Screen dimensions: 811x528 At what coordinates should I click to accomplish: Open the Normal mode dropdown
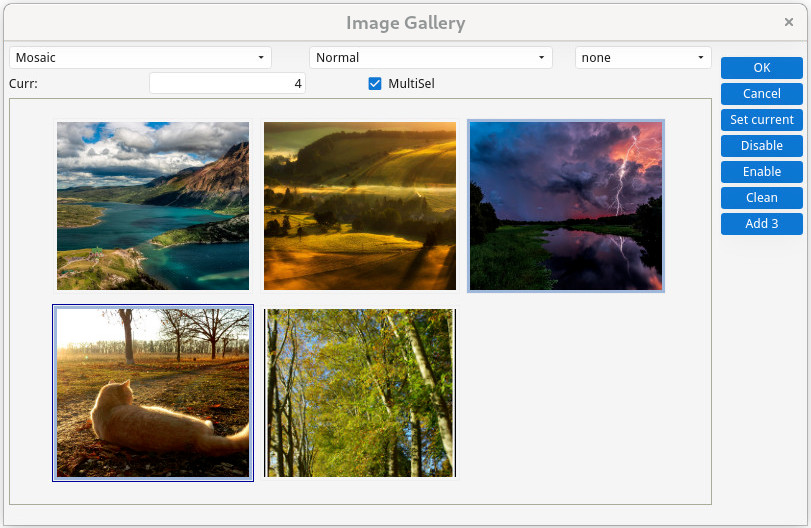[x=430, y=57]
